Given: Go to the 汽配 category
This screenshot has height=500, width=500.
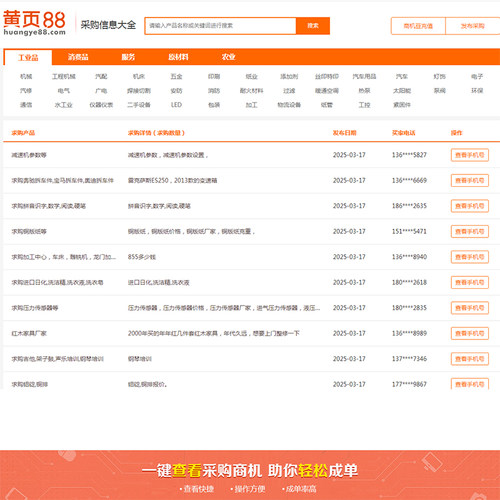Looking at the screenshot, I should 101,77.
